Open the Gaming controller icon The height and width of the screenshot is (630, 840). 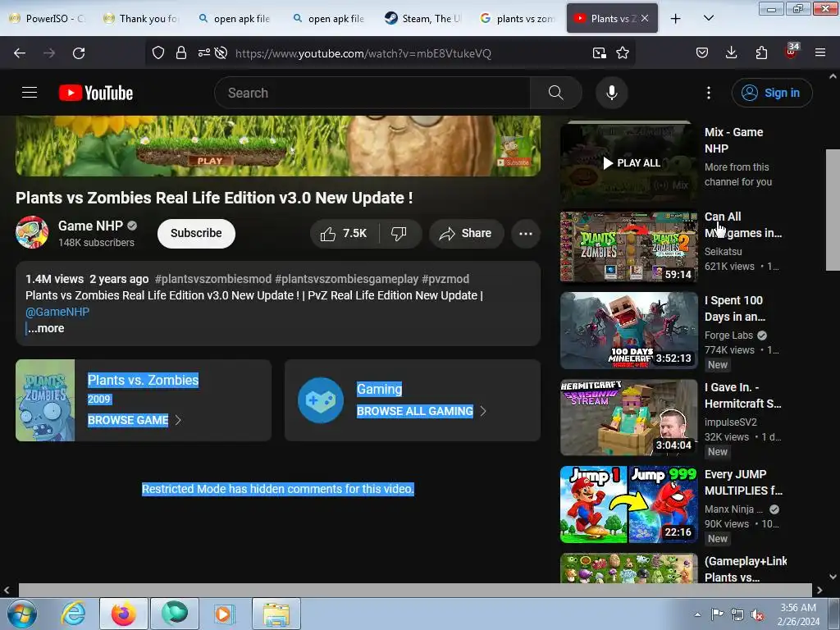point(321,400)
